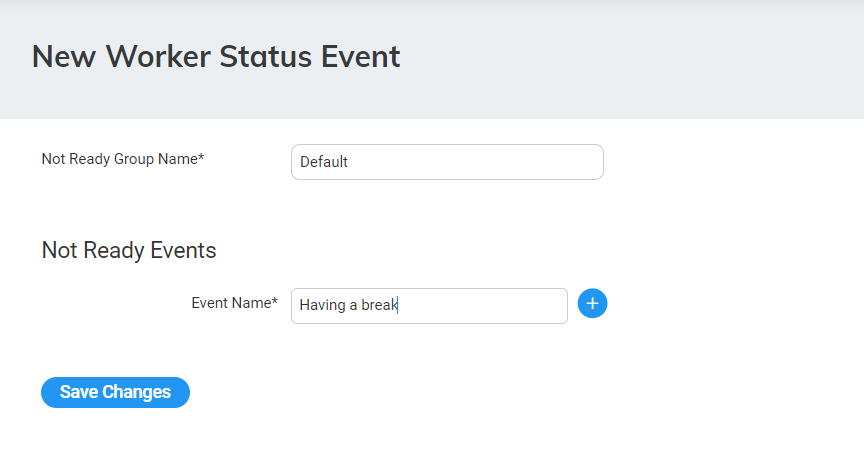Click the word 'Events' in Not Ready Events
This screenshot has height=453, width=864.
[x=183, y=250]
